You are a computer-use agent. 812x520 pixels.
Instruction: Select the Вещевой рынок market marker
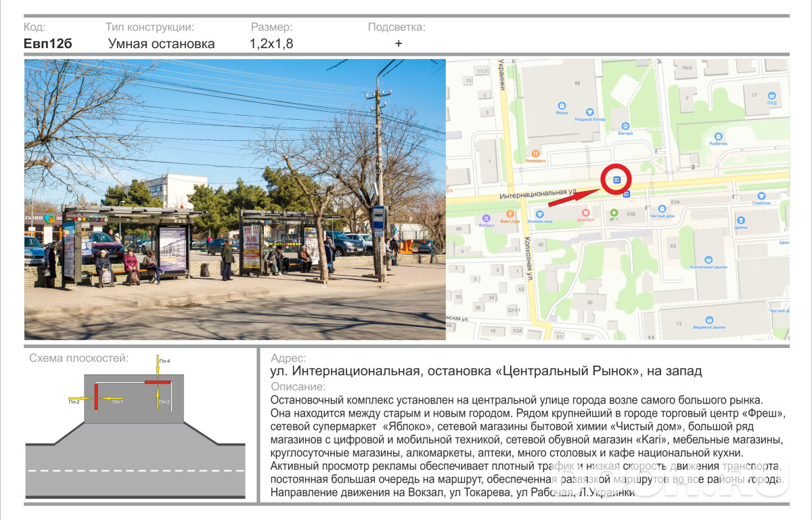point(709,320)
